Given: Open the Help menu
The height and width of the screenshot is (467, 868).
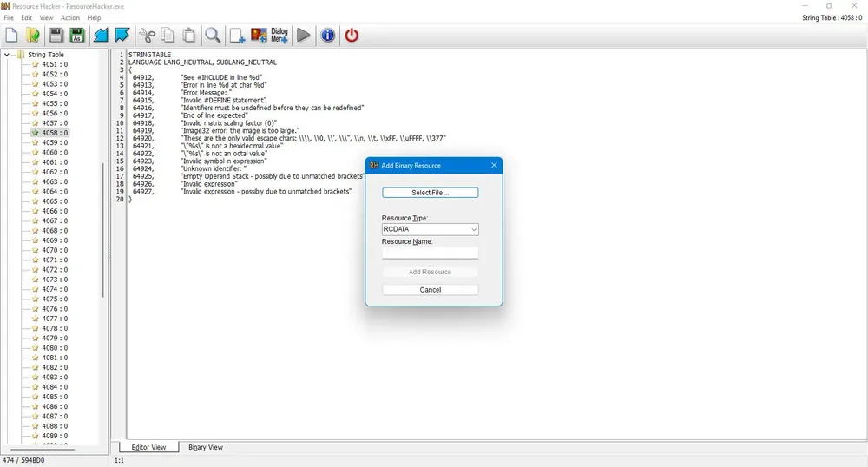Looking at the screenshot, I should [94, 17].
